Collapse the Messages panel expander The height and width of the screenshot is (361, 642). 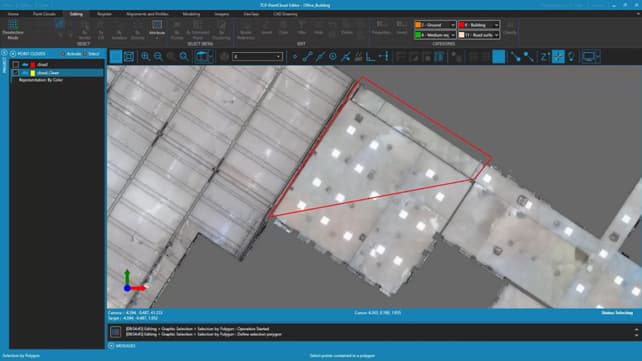(x=111, y=346)
